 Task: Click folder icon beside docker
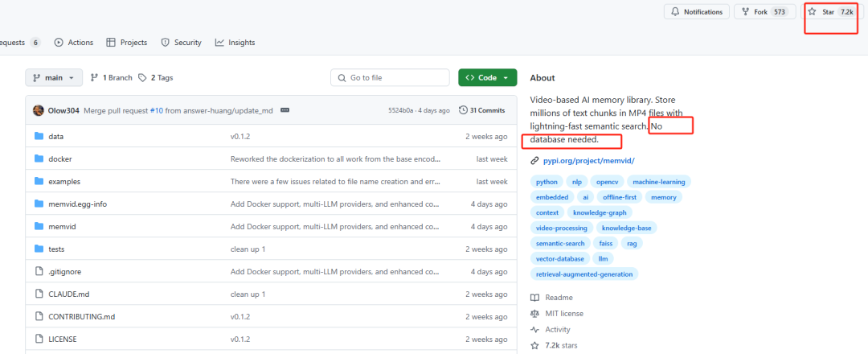39,159
